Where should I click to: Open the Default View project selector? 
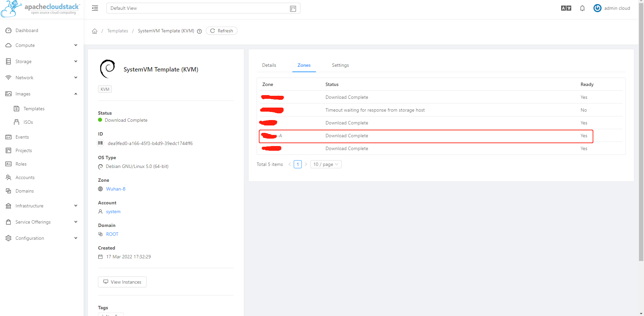203,8
